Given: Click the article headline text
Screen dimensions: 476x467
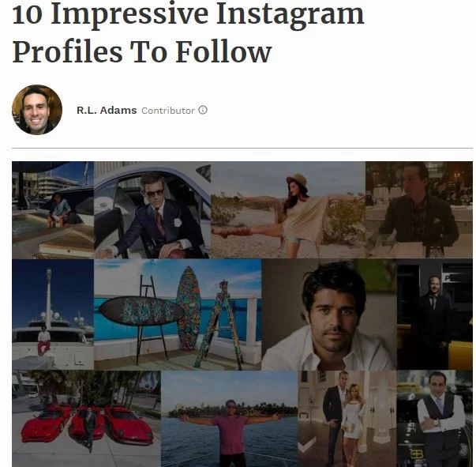Looking at the screenshot, I should tap(188, 32).
